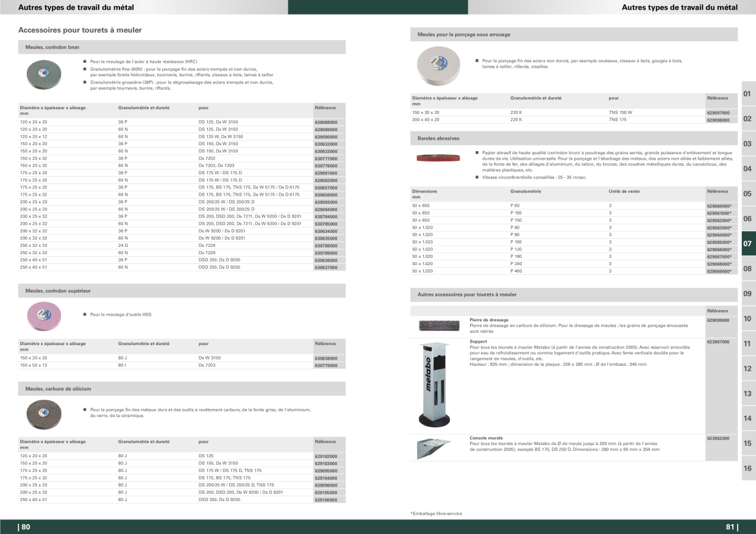756x534 pixels.
Task: Open chapter tab 05
Action: [x=748, y=194]
